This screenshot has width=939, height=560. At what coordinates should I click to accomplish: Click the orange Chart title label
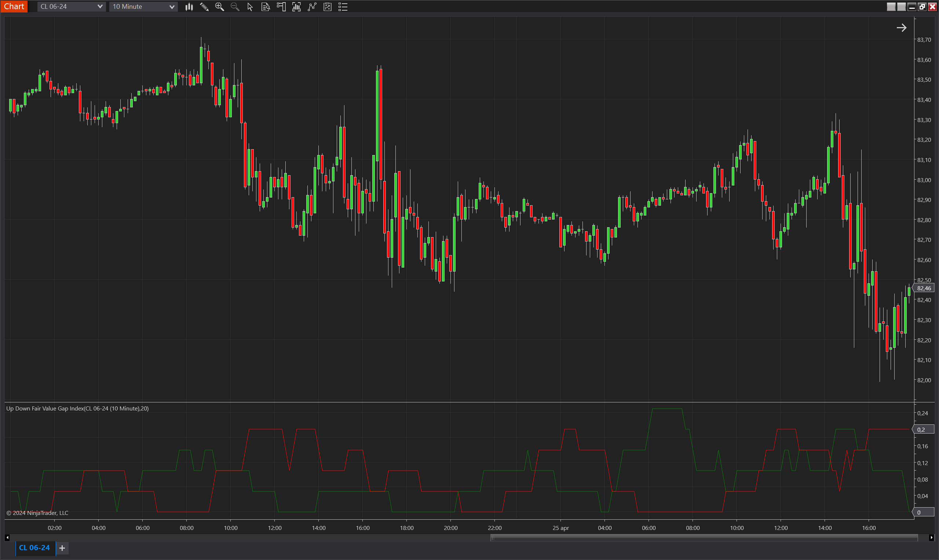14,7
